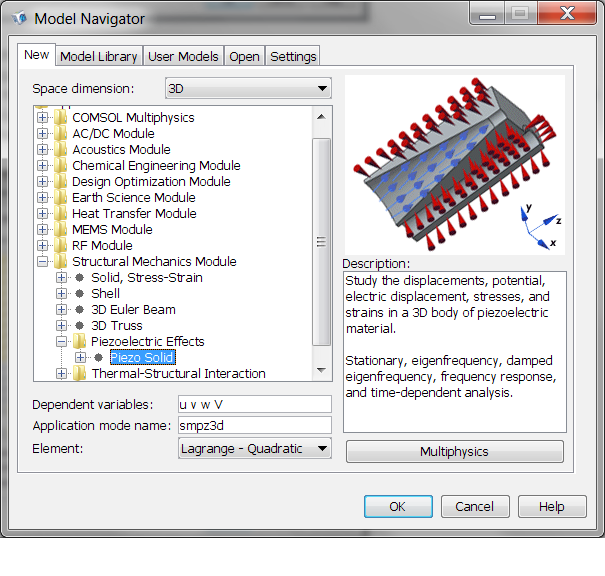Expand the Thermal-Structural Interaction node
Screen dimensions: 605x576
(61, 373)
